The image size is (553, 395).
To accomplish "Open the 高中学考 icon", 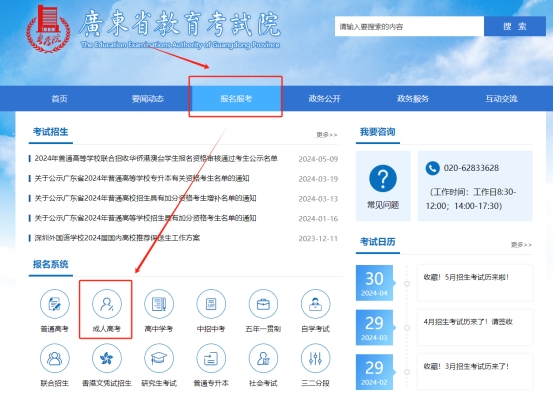I will 159,304.
